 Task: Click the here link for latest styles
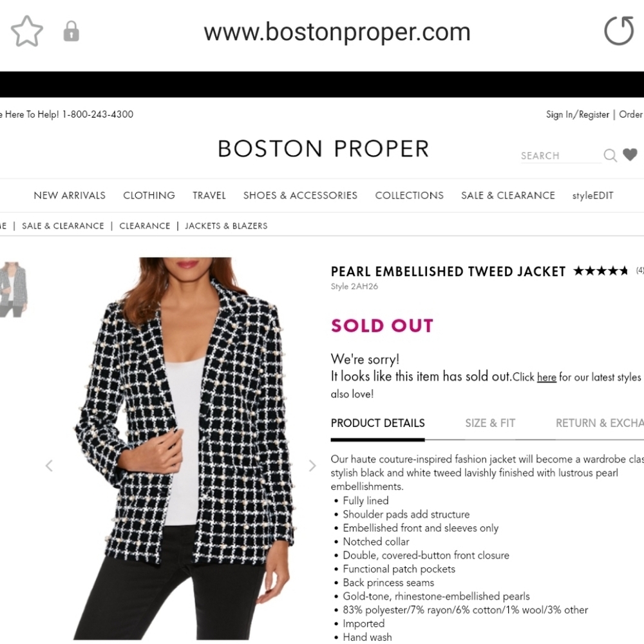(546, 377)
